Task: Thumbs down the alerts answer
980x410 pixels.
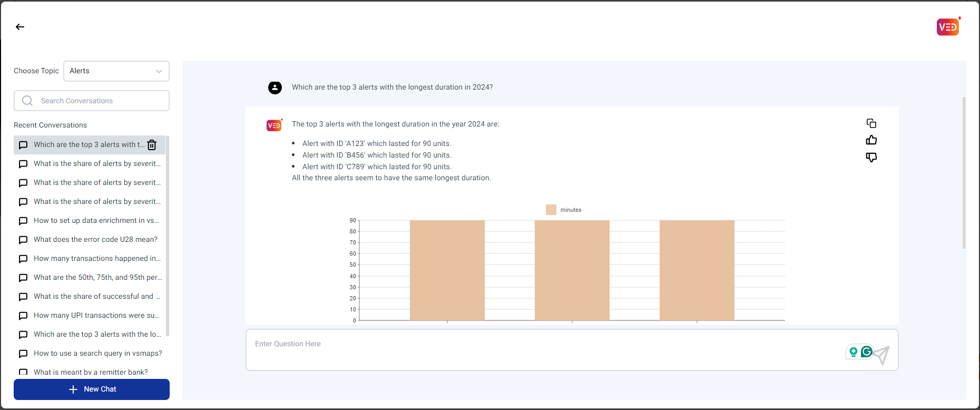Action: 871,157
